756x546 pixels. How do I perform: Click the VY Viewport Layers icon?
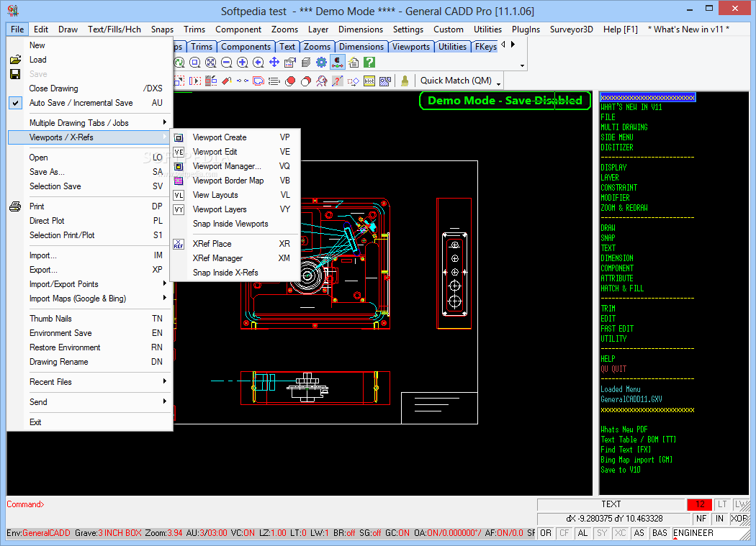(x=179, y=209)
